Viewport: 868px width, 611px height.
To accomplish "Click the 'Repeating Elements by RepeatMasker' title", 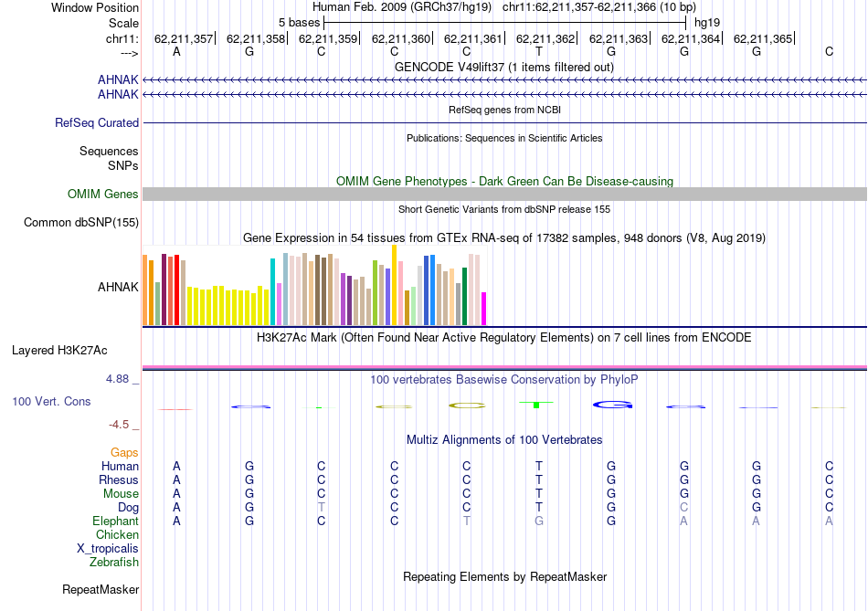I will pyautogui.click(x=504, y=576).
